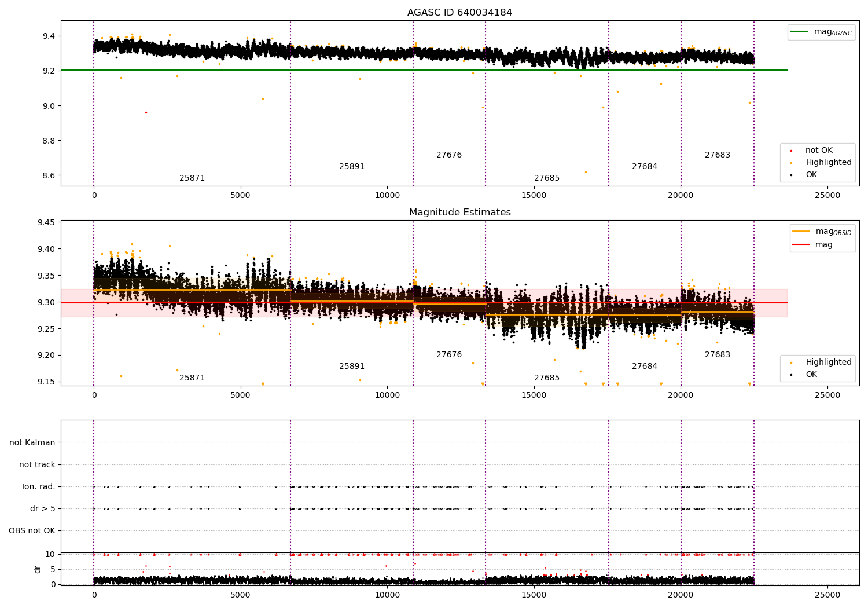Click the 'not track' y-axis label
Viewport: 868px width, 608px height.
coord(37,465)
